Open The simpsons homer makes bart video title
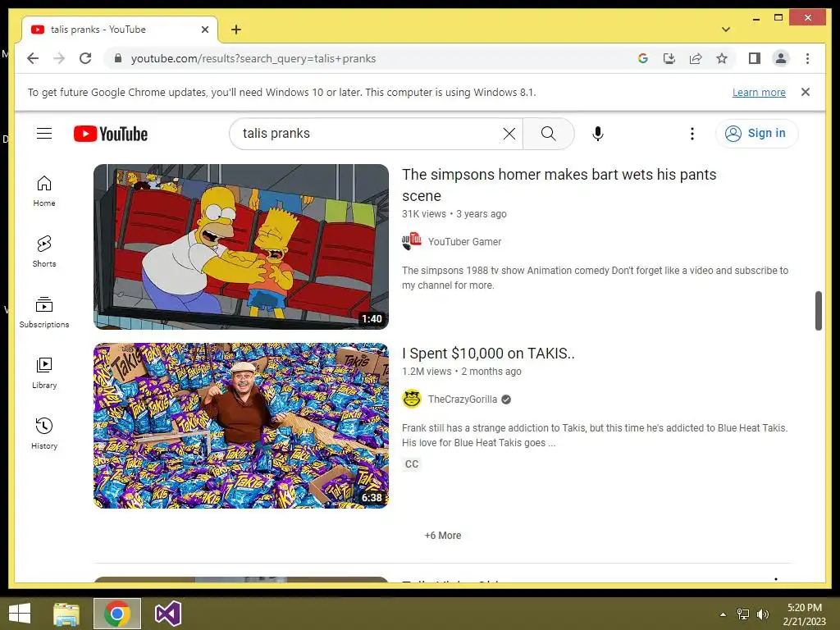This screenshot has width=840, height=630. 559,185
